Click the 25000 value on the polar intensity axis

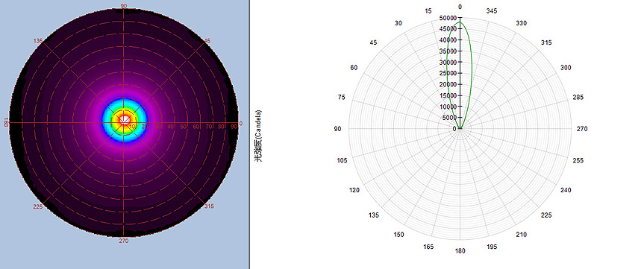tap(447, 74)
